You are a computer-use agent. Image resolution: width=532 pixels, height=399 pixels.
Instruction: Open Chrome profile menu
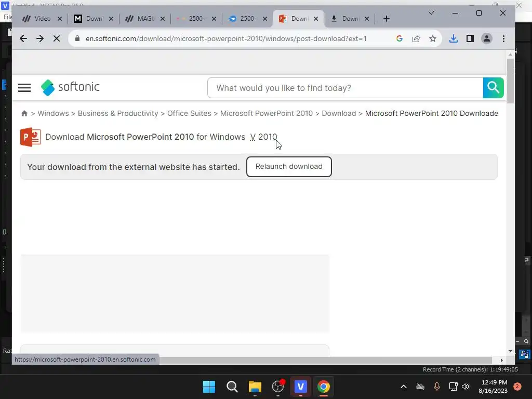click(486, 38)
